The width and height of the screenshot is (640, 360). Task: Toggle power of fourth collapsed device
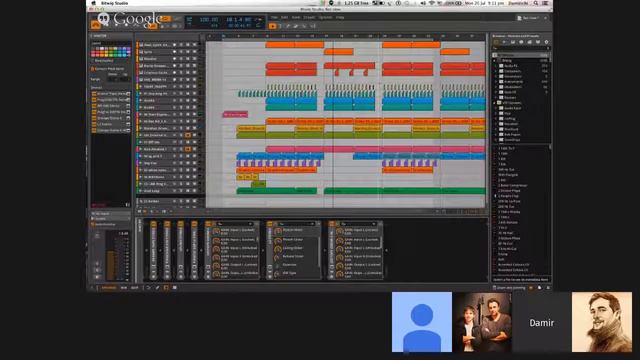[x=194, y=224]
